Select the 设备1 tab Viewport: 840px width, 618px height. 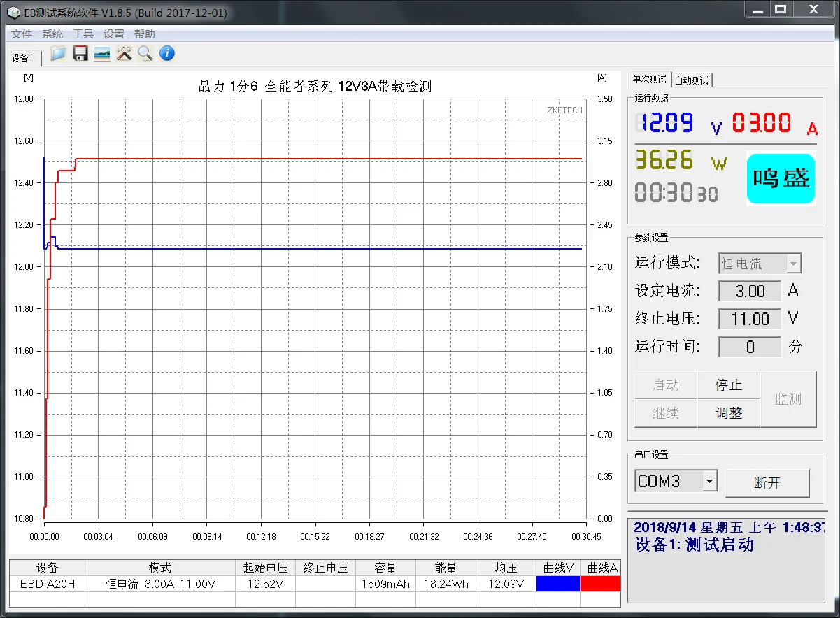(23, 57)
